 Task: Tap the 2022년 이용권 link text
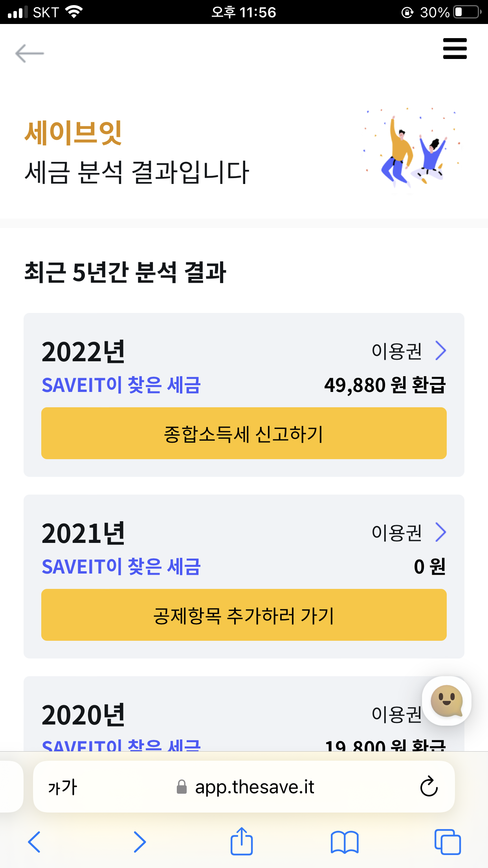pyautogui.click(x=396, y=351)
